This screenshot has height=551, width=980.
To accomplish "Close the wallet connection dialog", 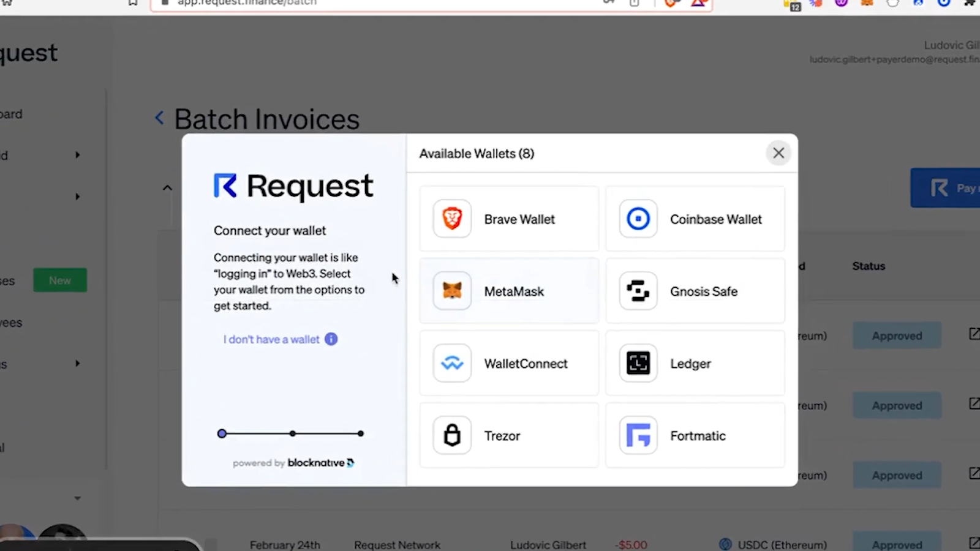I will 778,153.
